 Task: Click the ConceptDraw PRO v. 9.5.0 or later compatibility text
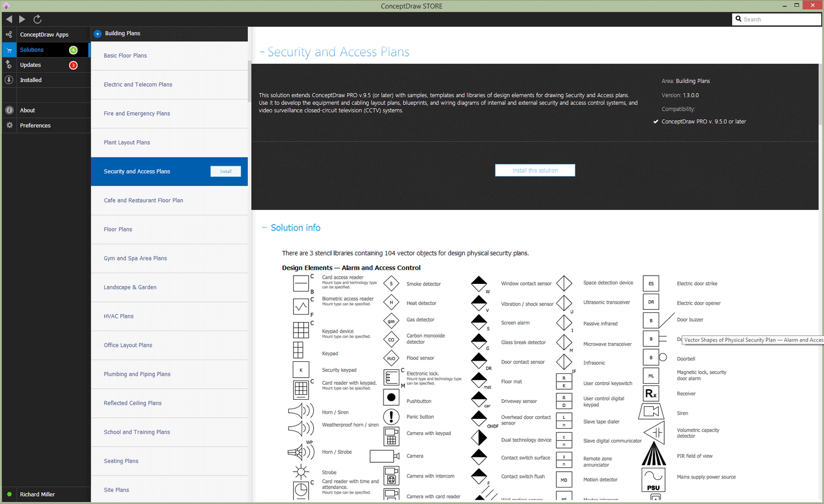click(x=704, y=122)
